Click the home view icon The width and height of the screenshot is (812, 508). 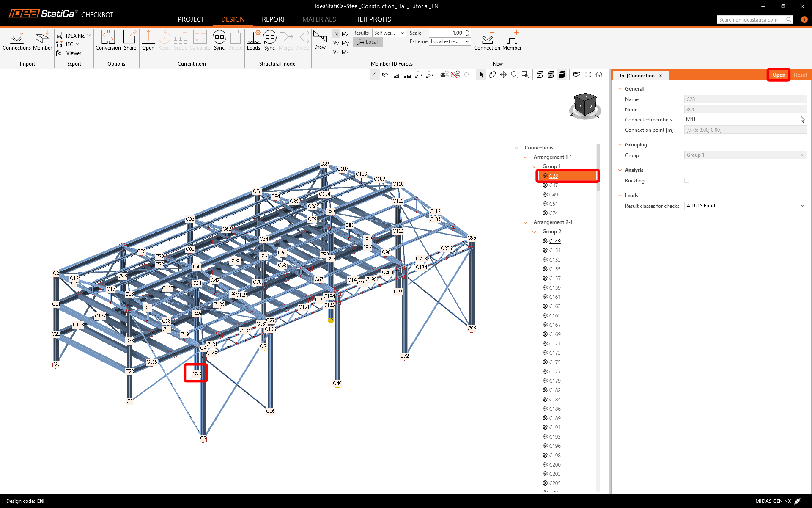[599, 75]
